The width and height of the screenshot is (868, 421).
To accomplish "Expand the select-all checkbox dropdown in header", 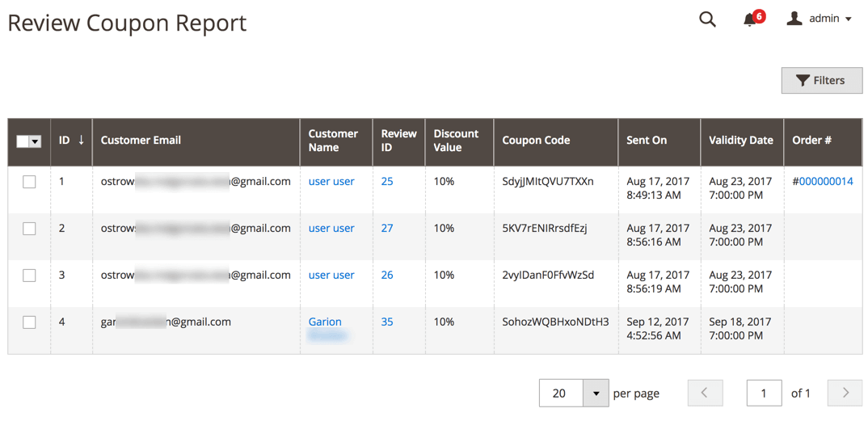I will point(35,141).
